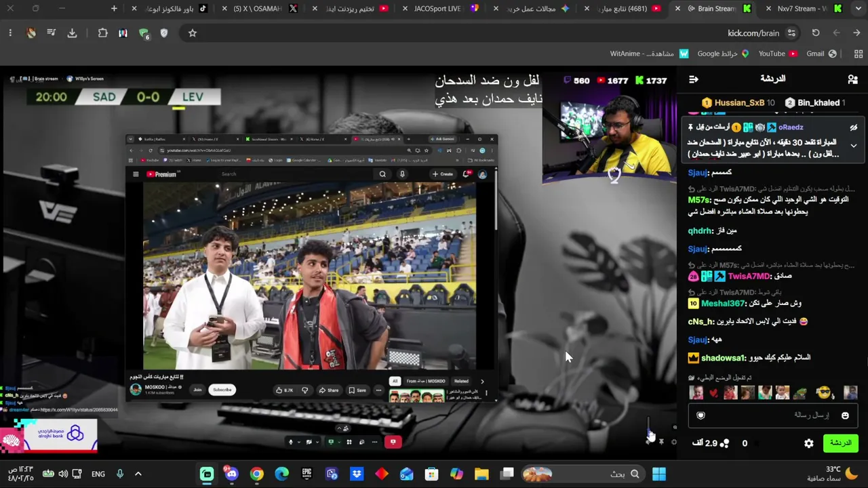Open the extensions puzzle icon

tap(103, 33)
